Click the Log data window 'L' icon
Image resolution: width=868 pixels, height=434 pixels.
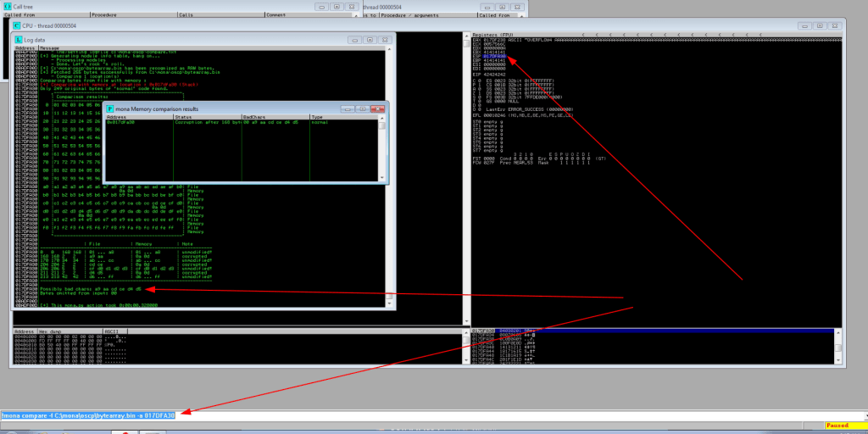19,40
